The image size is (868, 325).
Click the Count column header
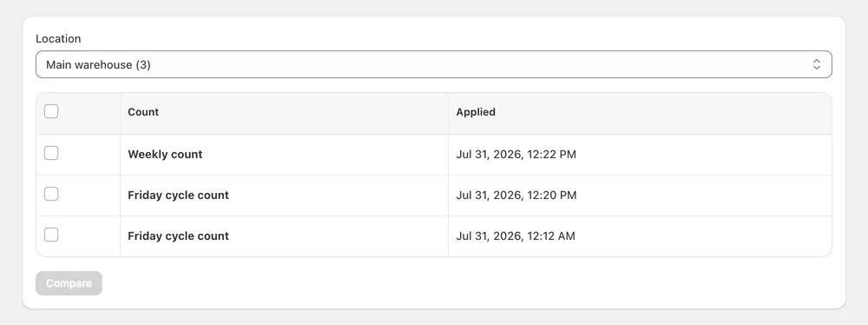point(143,112)
